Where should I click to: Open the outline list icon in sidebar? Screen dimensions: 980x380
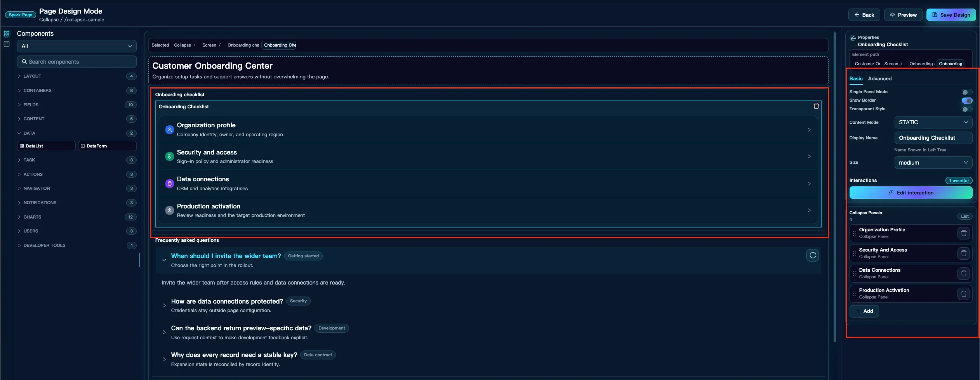[7, 44]
